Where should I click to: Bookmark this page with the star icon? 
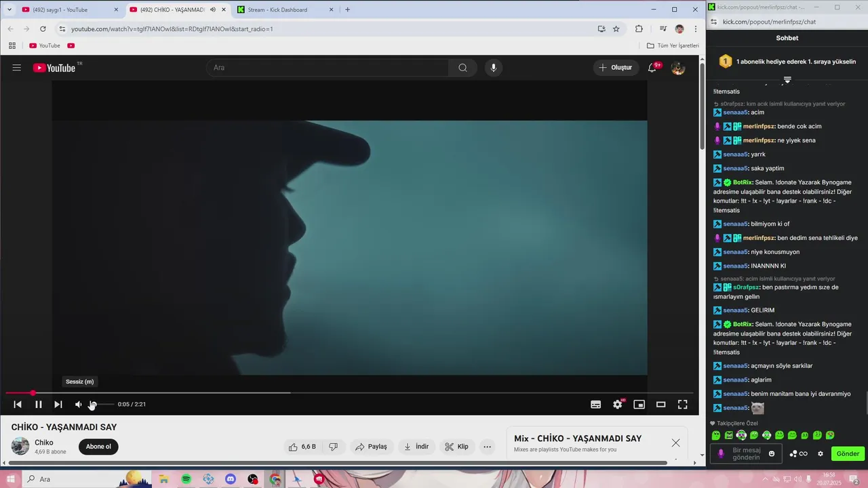(616, 29)
